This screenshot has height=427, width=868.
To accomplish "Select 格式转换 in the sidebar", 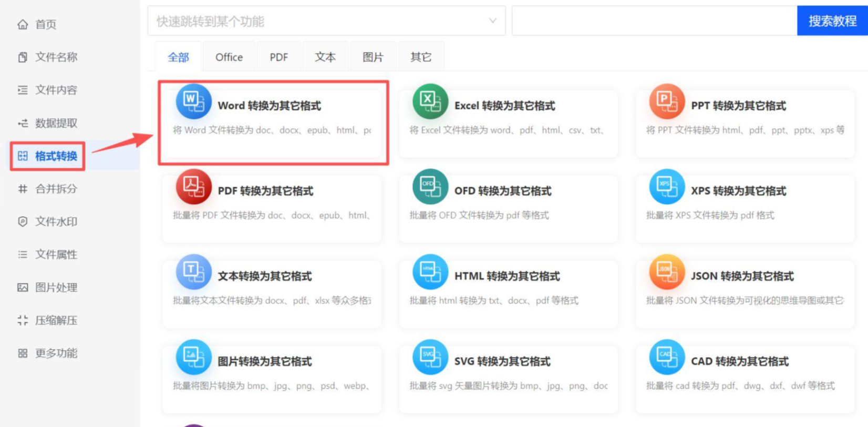I will coord(56,156).
